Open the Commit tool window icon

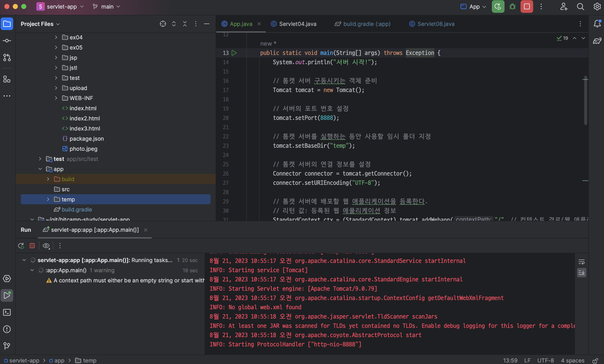coord(7,41)
